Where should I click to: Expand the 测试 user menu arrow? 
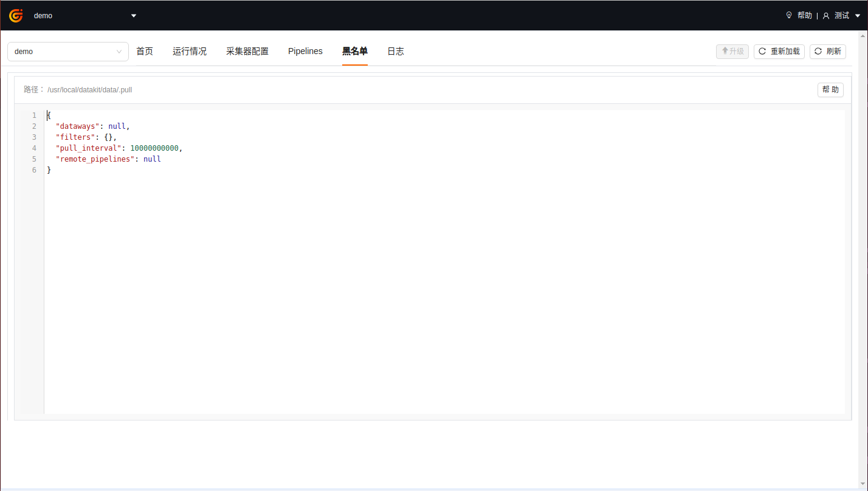click(x=857, y=16)
